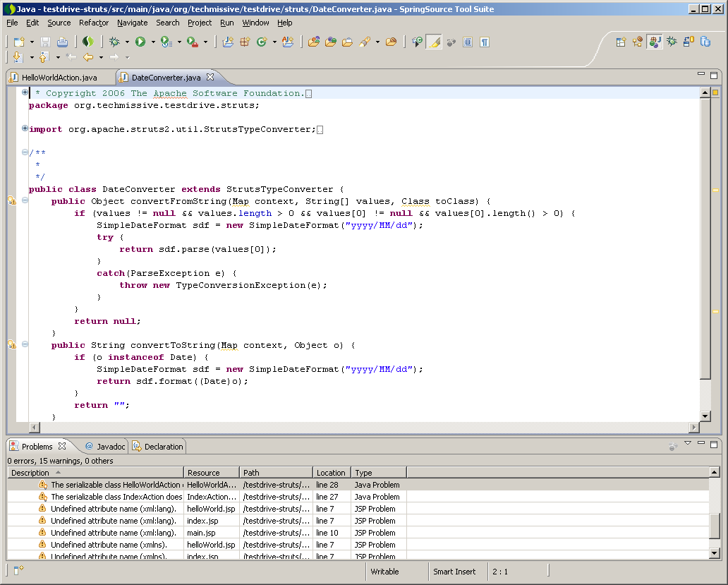Toggle Block Selection mode icon
This screenshot has height=585, width=728.
pos(468,42)
